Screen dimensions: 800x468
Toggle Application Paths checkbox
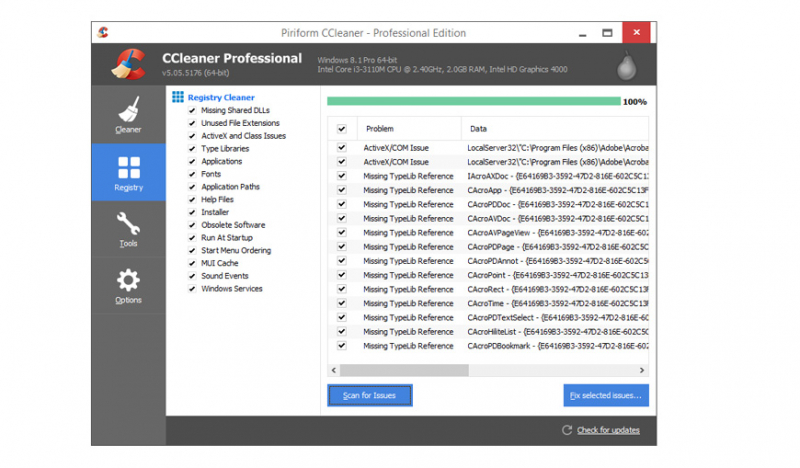pyautogui.click(x=192, y=187)
